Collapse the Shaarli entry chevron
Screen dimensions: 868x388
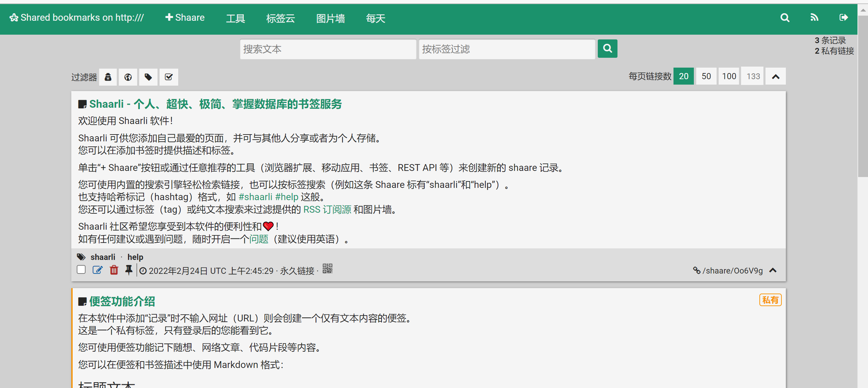pyautogui.click(x=773, y=270)
